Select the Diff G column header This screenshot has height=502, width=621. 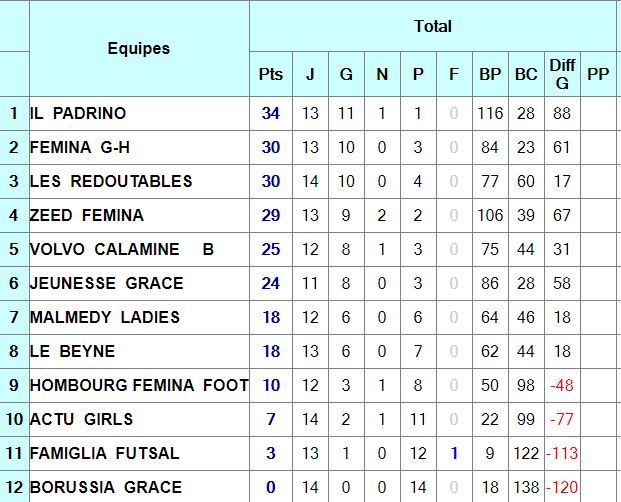[x=562, y=74]
